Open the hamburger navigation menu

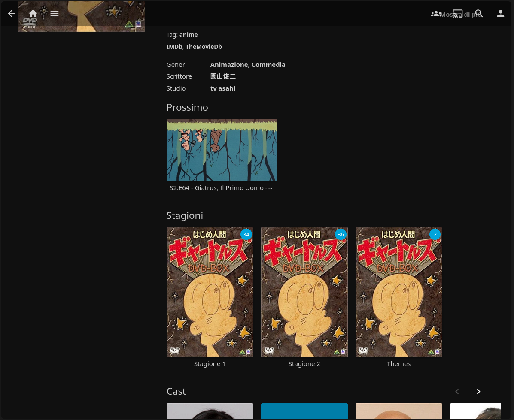[x=55, y=14]
